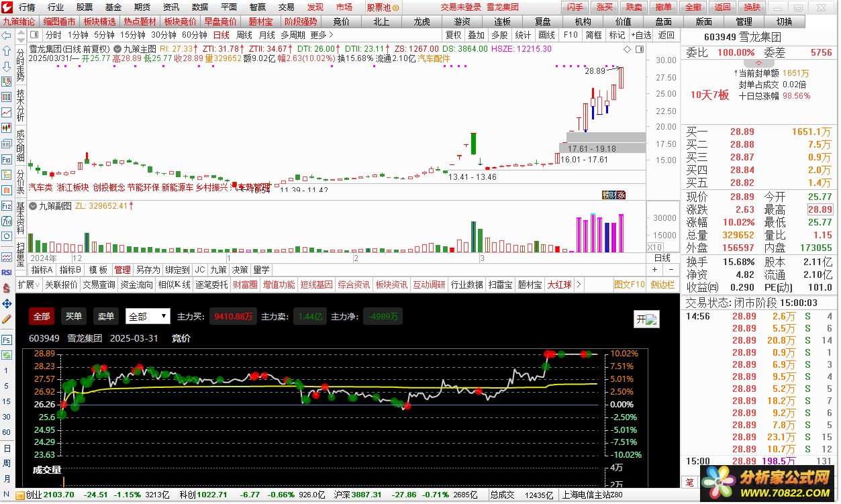841x504 pixels.
Task: Click the 汽车配件 sector link in the chart header
Action: click(x=434, y=58)
